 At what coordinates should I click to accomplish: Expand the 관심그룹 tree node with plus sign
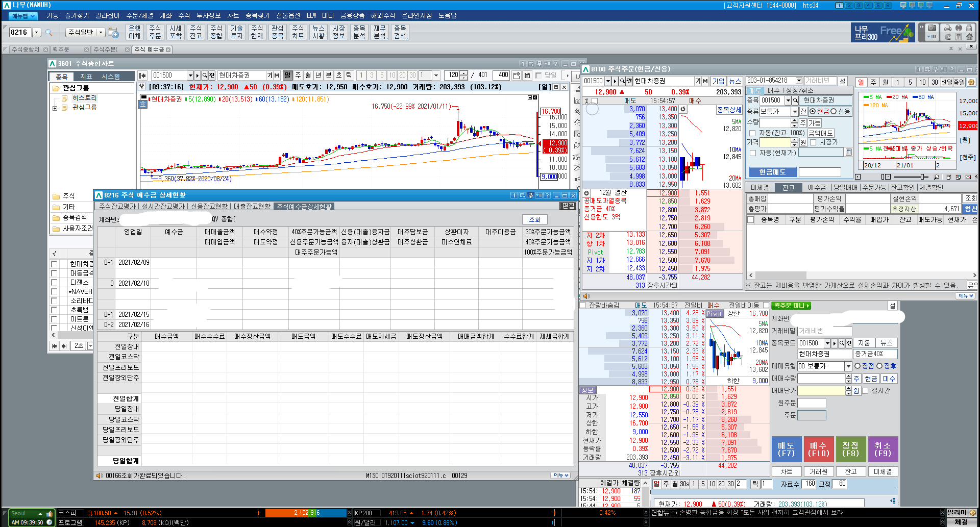pyautogui.click(x=55, y=108)
